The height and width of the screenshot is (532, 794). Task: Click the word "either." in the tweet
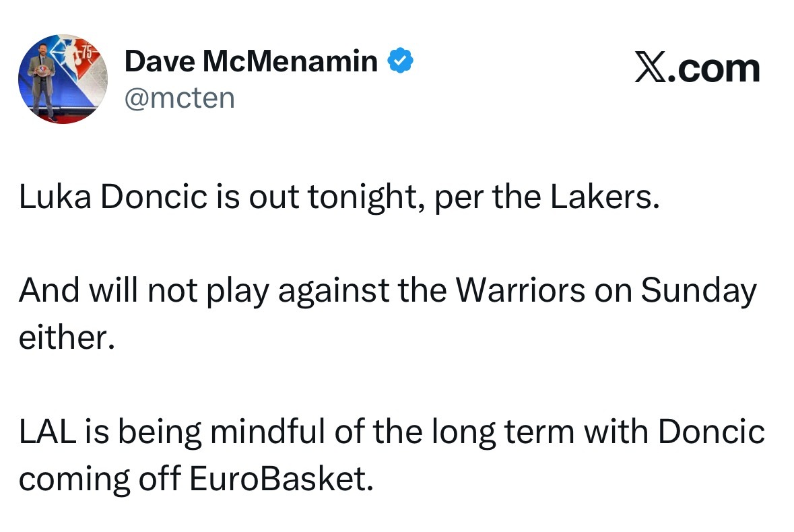pos(63,337)
